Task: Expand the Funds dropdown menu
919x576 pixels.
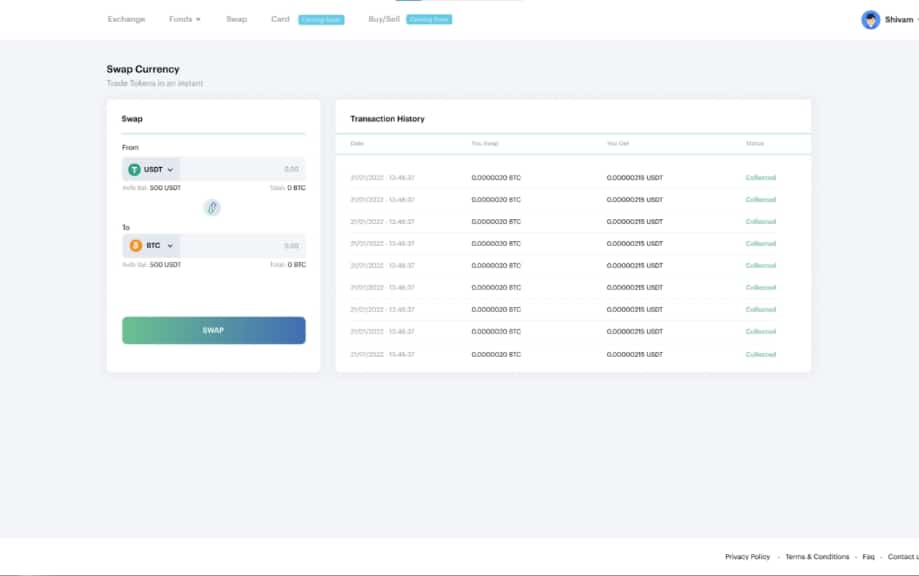Action: pos(185,19)
